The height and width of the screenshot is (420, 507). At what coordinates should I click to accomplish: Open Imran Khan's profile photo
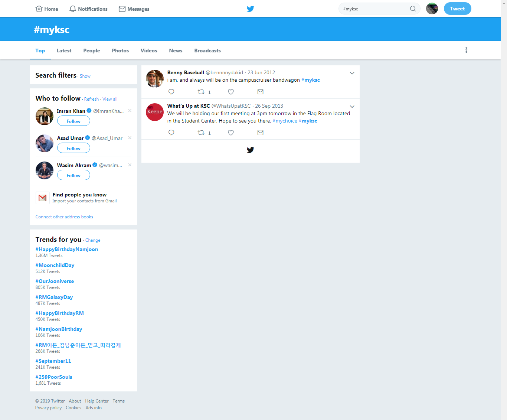click(45, 116)
